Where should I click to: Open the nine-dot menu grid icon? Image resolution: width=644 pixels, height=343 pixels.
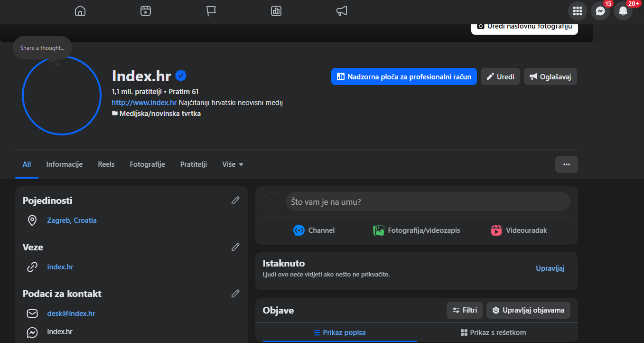578,11
